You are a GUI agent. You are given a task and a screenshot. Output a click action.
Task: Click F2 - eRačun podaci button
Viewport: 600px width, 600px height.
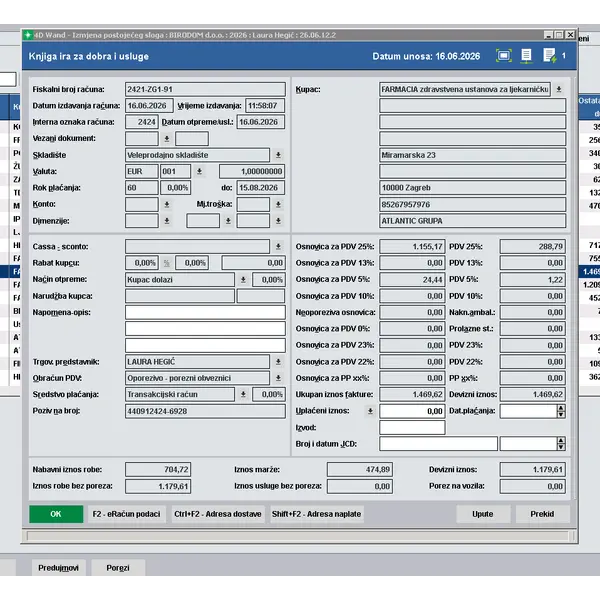click(126, 514)
